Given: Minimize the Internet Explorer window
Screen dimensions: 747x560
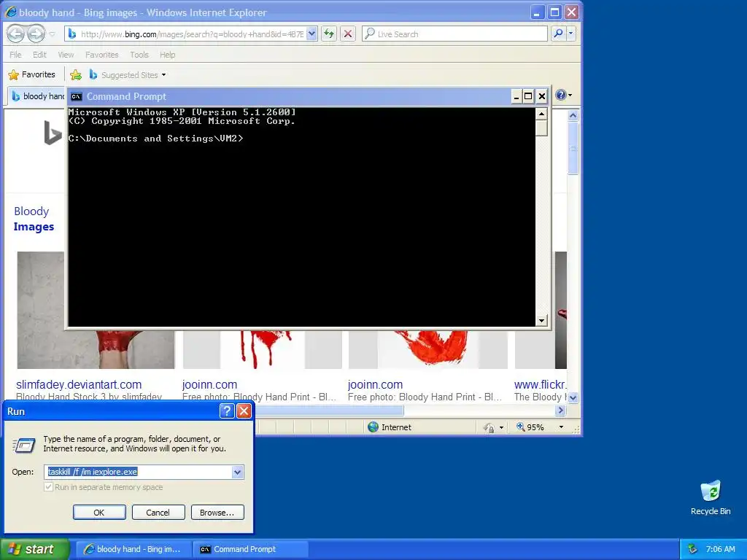Looking at the screenshot, I should [x=537, y=12].
